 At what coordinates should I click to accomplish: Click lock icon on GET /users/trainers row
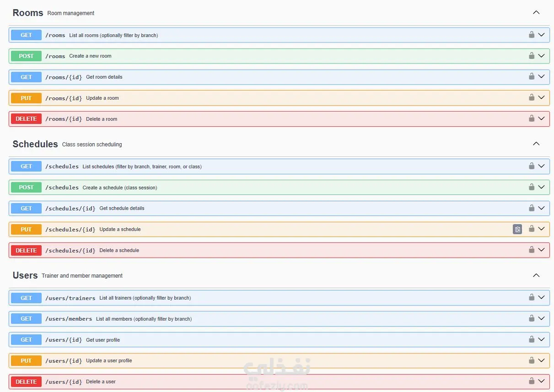[x=531, y=297]
